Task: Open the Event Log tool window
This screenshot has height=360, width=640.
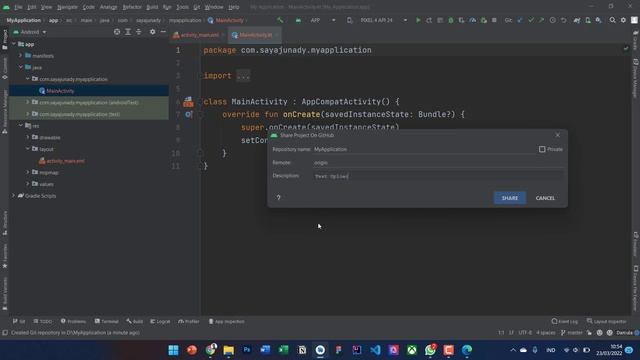Action: tap(565, 322)
